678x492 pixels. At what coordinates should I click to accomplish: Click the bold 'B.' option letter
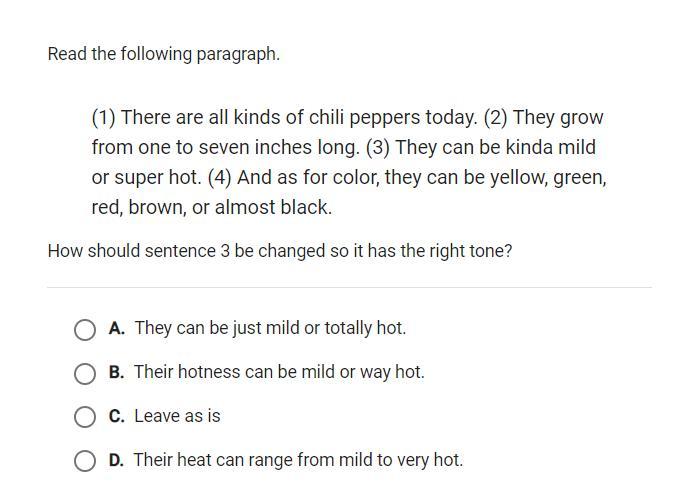[x=117, y=372]
